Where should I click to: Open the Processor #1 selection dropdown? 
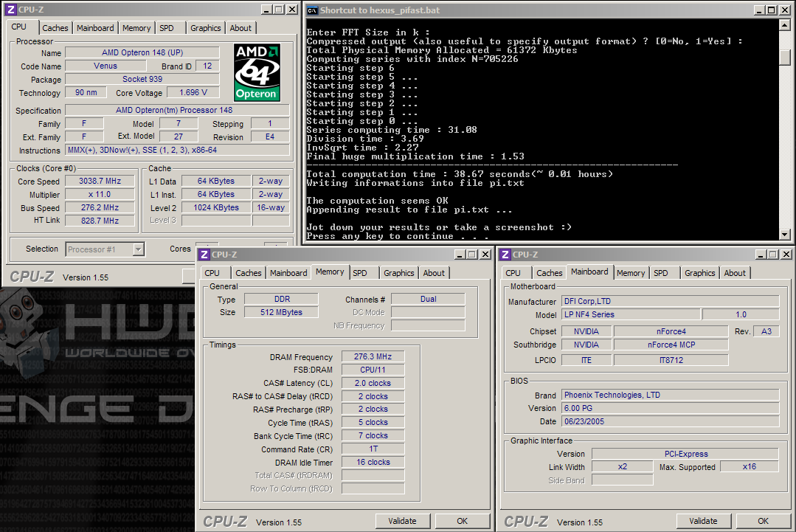139,249
